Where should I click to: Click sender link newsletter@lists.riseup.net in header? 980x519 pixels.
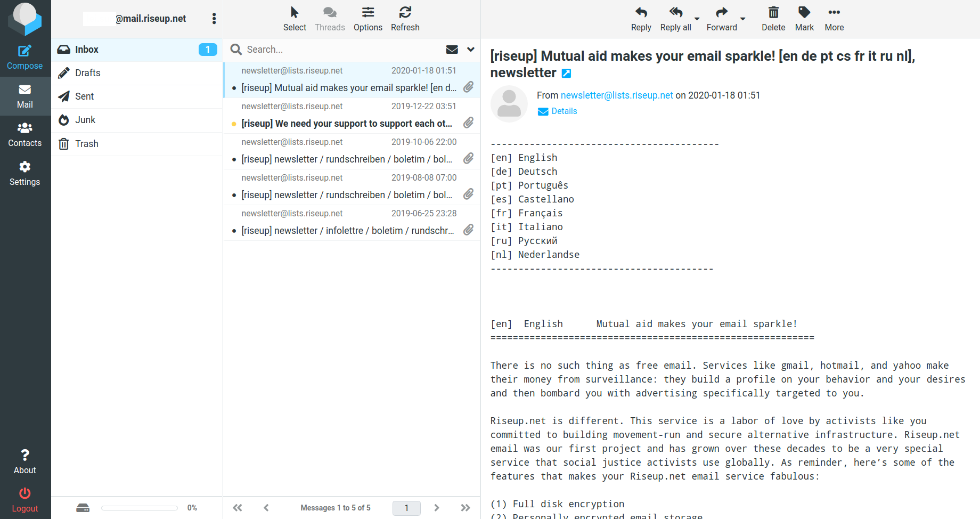tap(617, 95)
